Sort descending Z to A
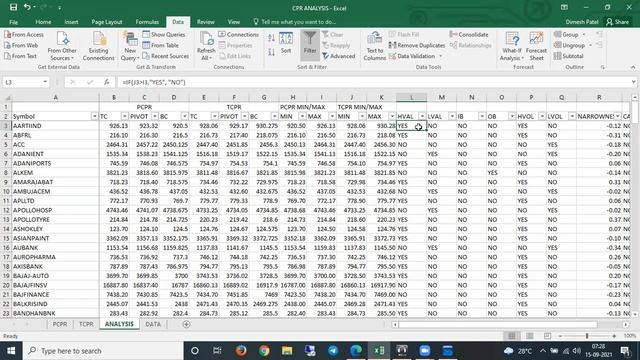640x360 pixels. (x=271, y=52)
